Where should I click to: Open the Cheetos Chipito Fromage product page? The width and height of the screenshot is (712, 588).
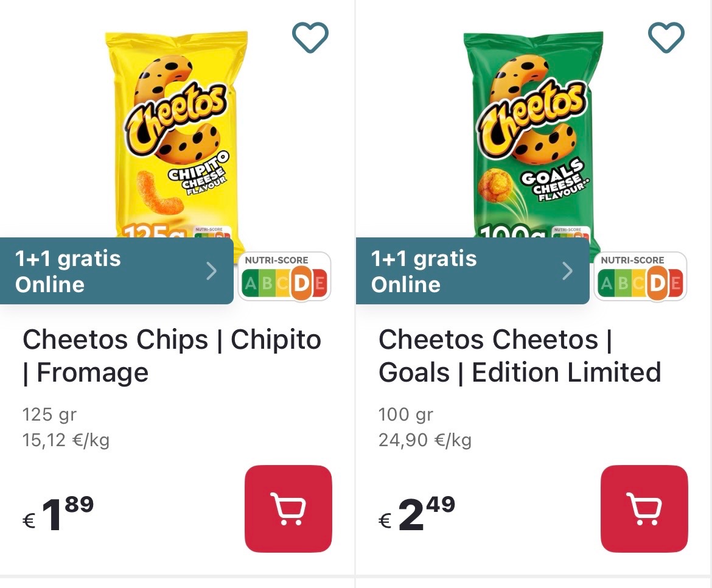[x=171, y=355]
